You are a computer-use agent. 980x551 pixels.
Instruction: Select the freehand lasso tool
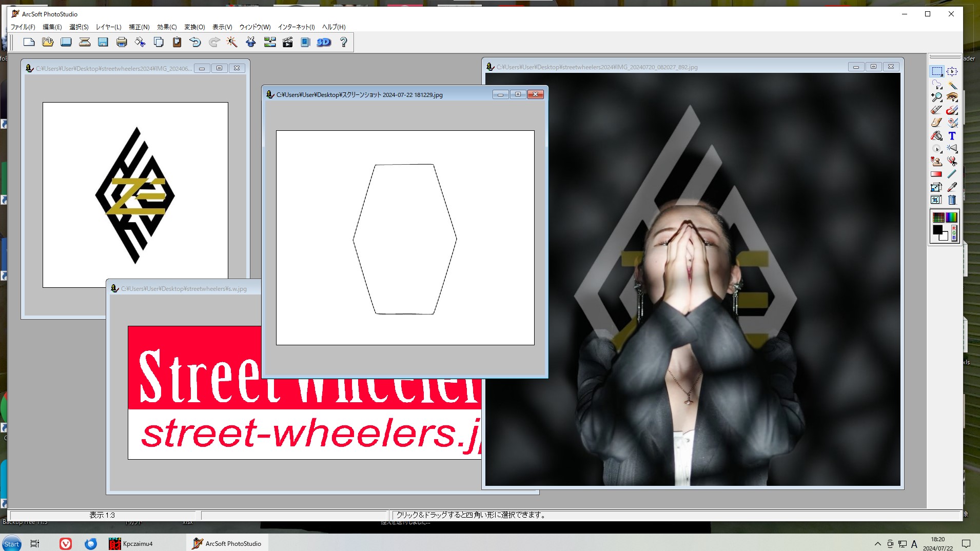[937, 84]
